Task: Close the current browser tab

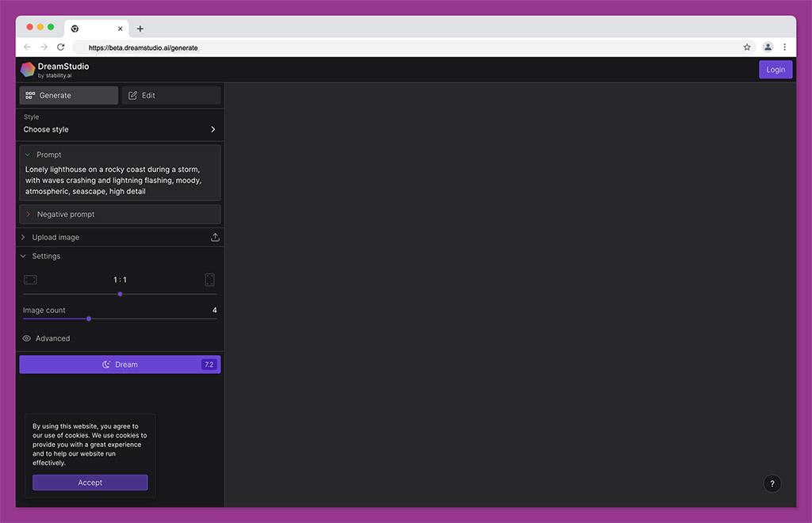Action: pos(121,29)
